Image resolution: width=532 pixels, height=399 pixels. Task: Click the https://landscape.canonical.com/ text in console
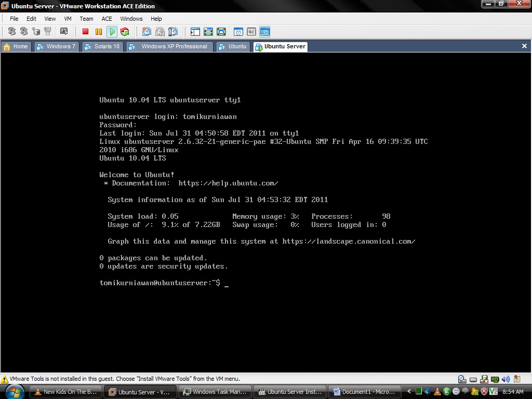coord(349,241)
